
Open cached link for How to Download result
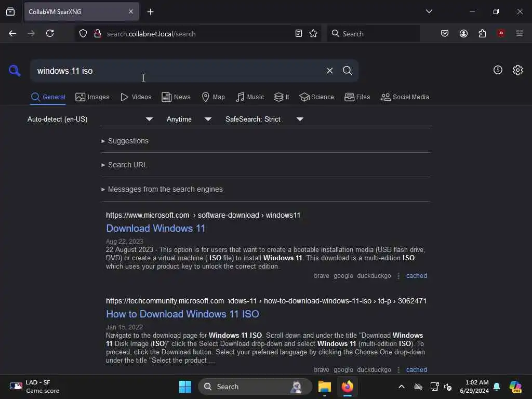tap(417, 370)
